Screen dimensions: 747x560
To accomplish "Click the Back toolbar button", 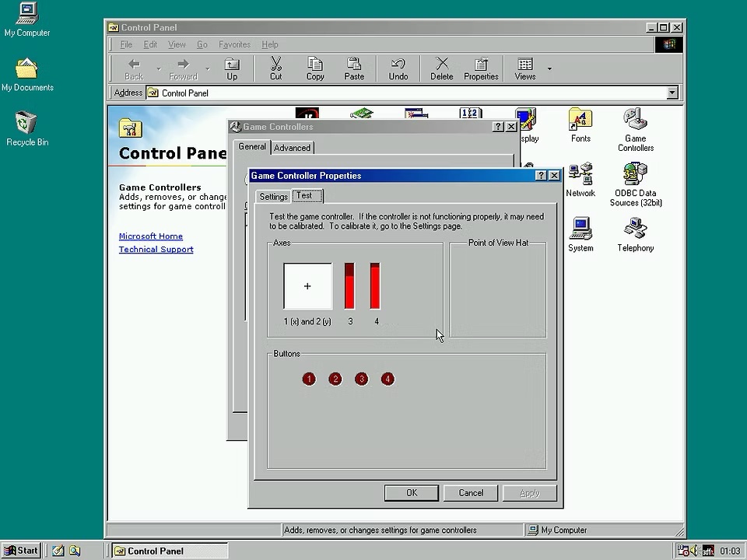I will (134, 69).
